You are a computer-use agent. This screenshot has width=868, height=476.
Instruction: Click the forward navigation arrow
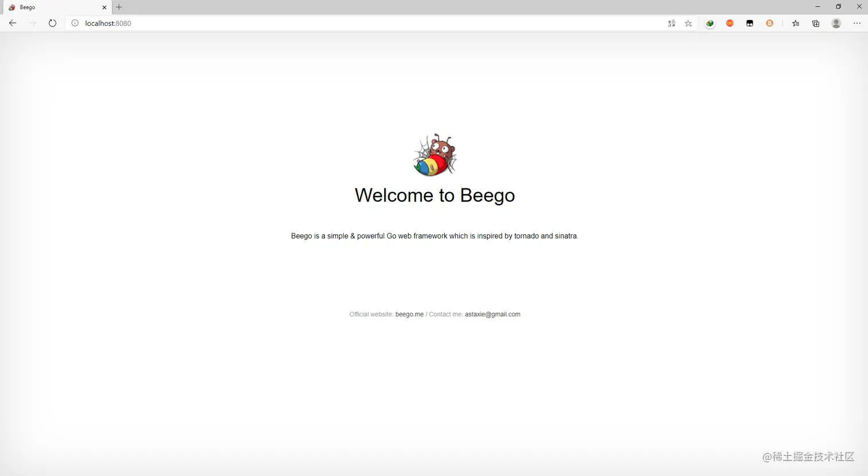pyautogui.click(x=32, y=23)
